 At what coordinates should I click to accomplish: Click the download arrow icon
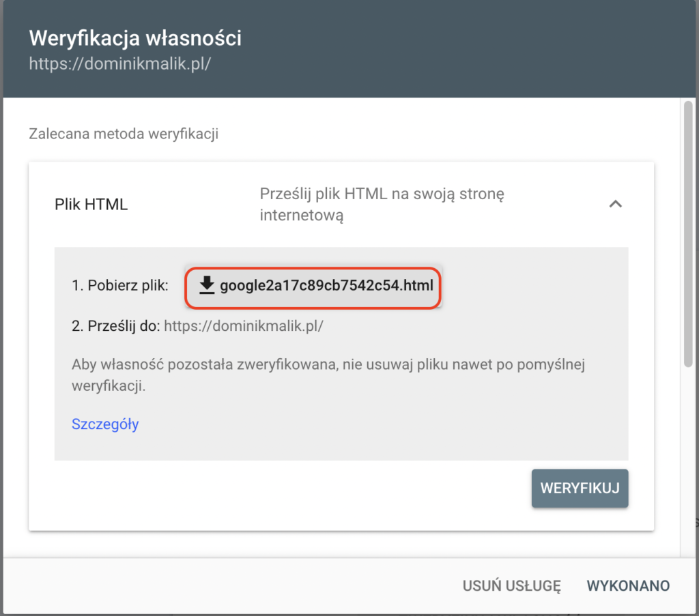(207, 285)
